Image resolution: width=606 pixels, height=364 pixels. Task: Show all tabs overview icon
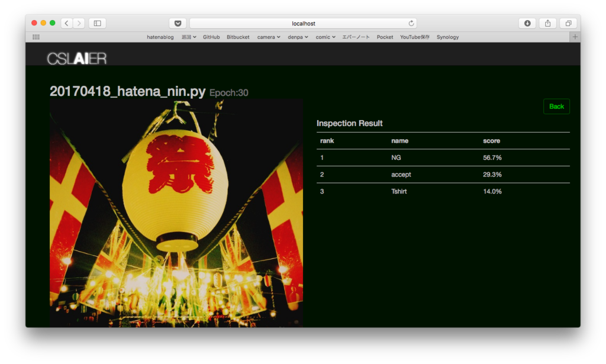click(x=568, y=23)
